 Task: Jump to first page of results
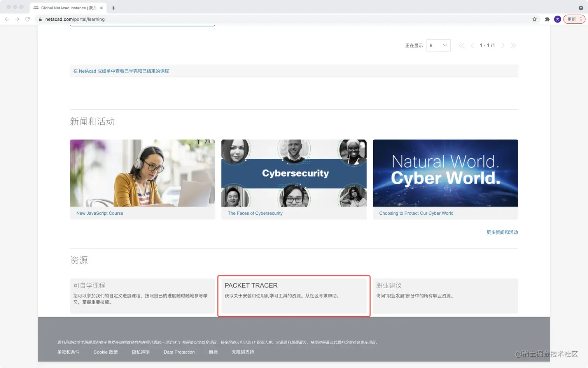pyautogui.click(x=462, y=46)
